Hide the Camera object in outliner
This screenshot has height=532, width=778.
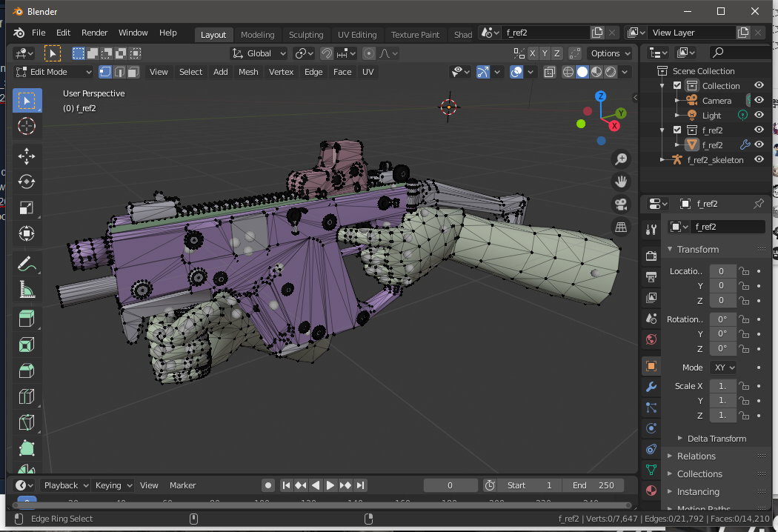(759, 101)
